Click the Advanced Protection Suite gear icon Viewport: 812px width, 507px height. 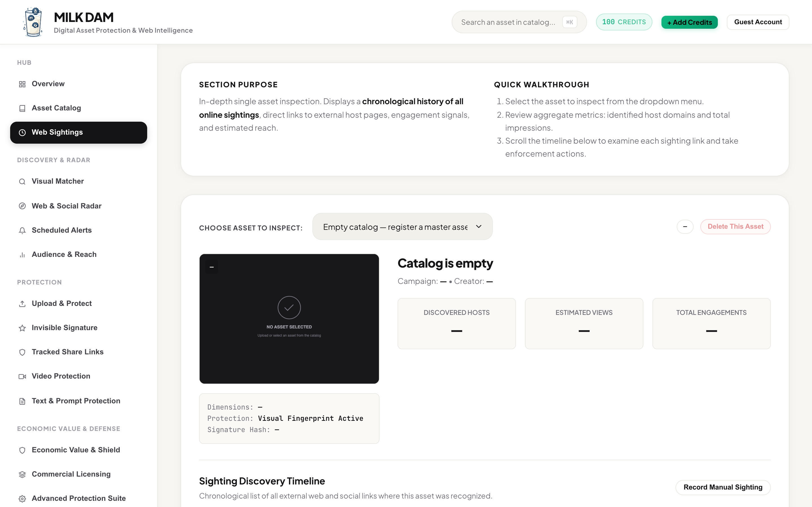coord(22,499)
